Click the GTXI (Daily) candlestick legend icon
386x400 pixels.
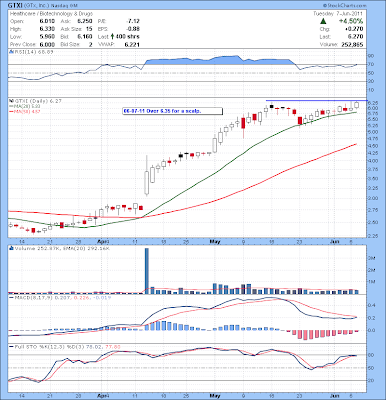coord(11,100)
